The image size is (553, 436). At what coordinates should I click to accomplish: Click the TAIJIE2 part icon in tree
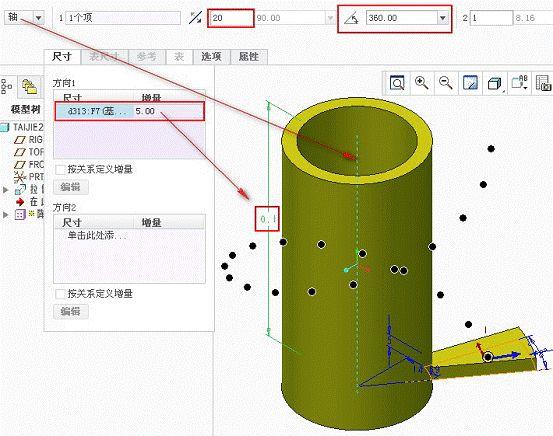pyautogui.click(x=5, y=127)
